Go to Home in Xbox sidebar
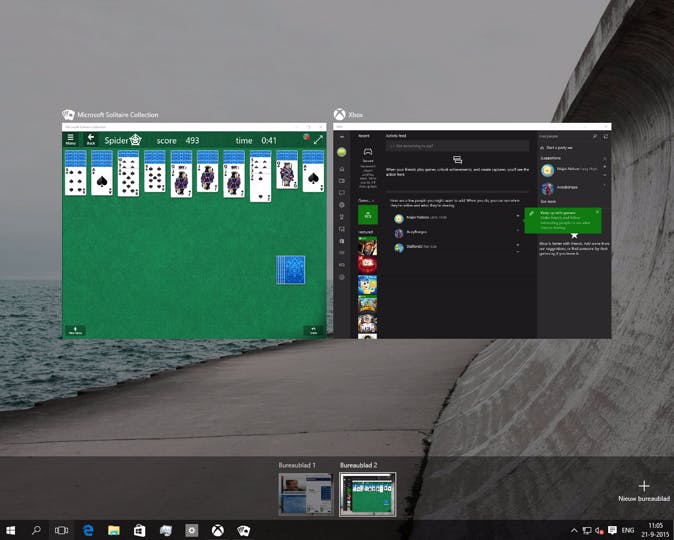The height and width of the screenshot is (540, 674). [342, 169]
